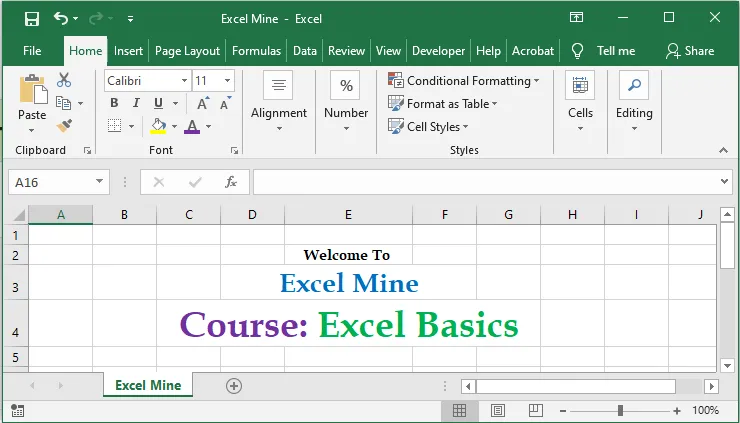The width and height of the screenshot is (740, 423).
Task: Open the Review tab
Action: tap(346, 51)
